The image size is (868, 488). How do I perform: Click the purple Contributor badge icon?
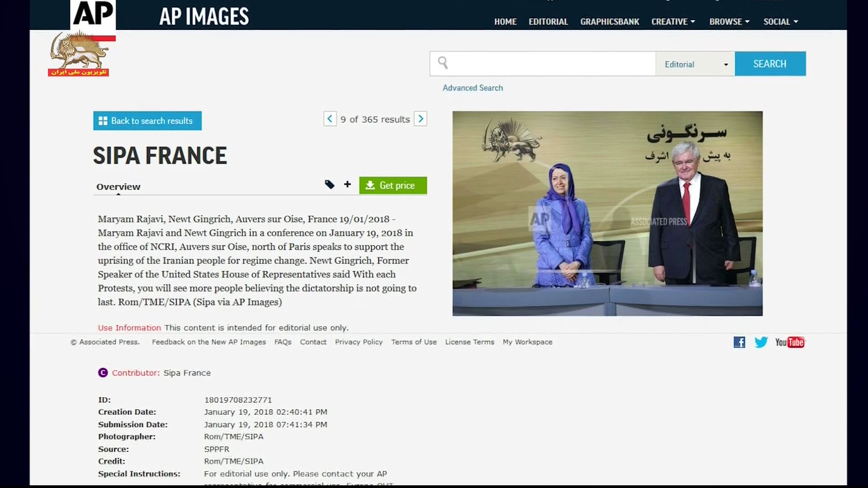point(103,373)
